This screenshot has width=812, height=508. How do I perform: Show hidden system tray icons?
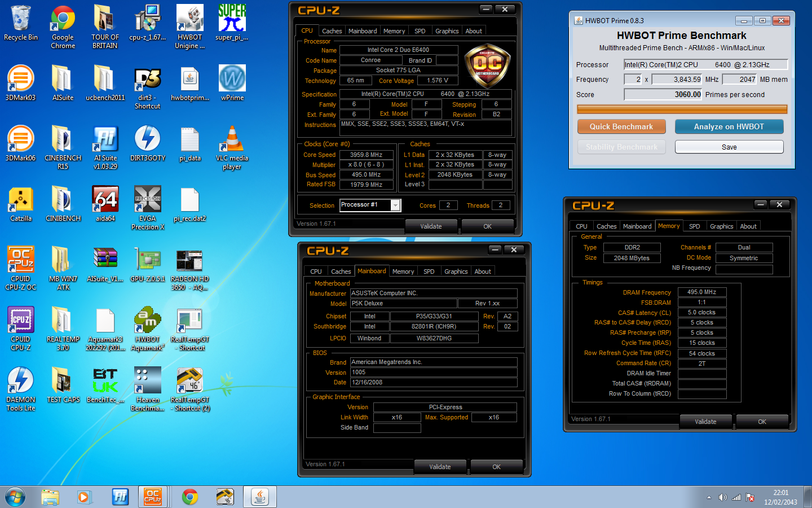click(x=709, y=497)
